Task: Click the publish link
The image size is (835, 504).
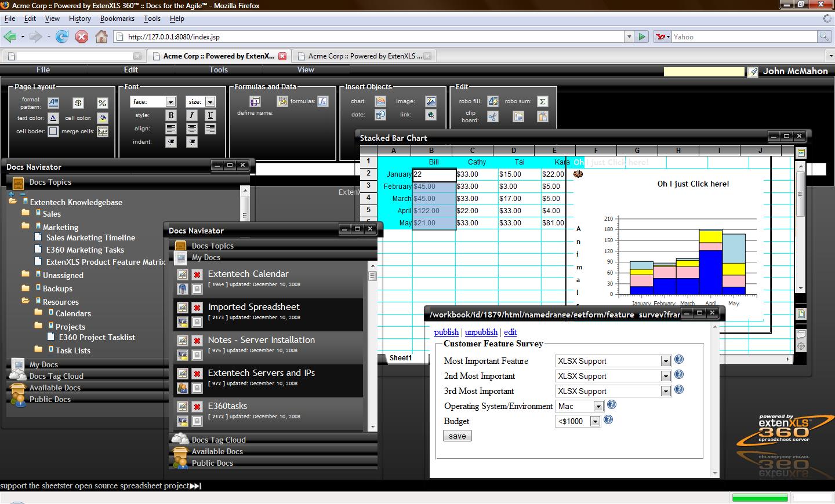Action: pyautogui.click(x=446, y=332)
